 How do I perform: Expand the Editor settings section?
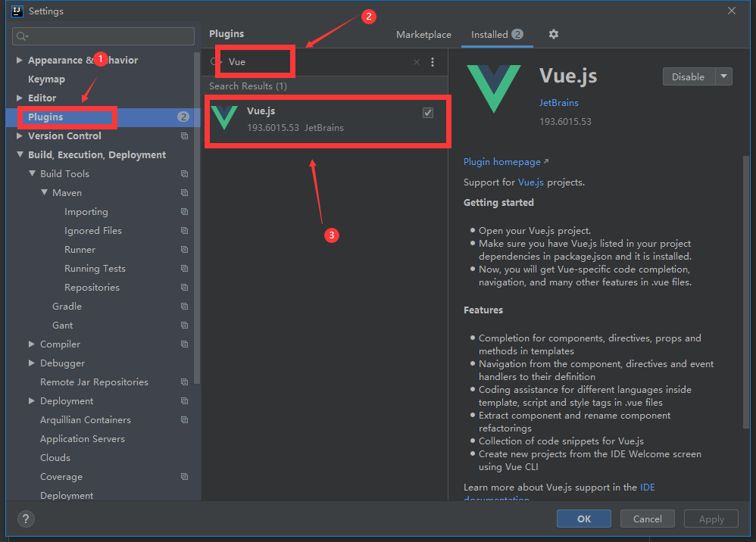[19, 98]
